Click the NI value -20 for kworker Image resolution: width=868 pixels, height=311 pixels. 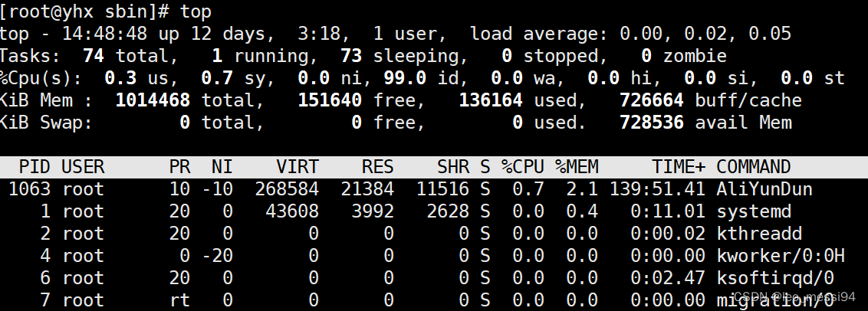(217, 256)
